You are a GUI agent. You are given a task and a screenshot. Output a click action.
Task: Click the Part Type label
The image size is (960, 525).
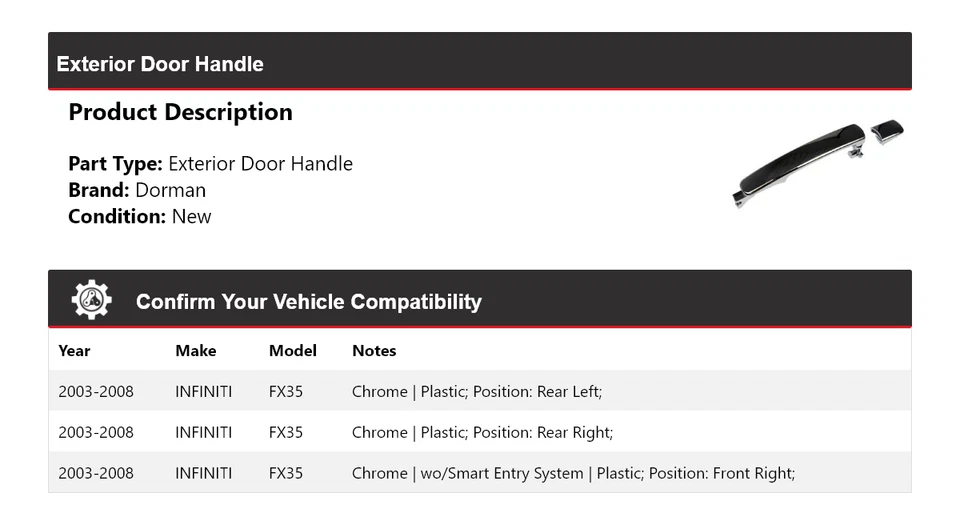point(115,164)
